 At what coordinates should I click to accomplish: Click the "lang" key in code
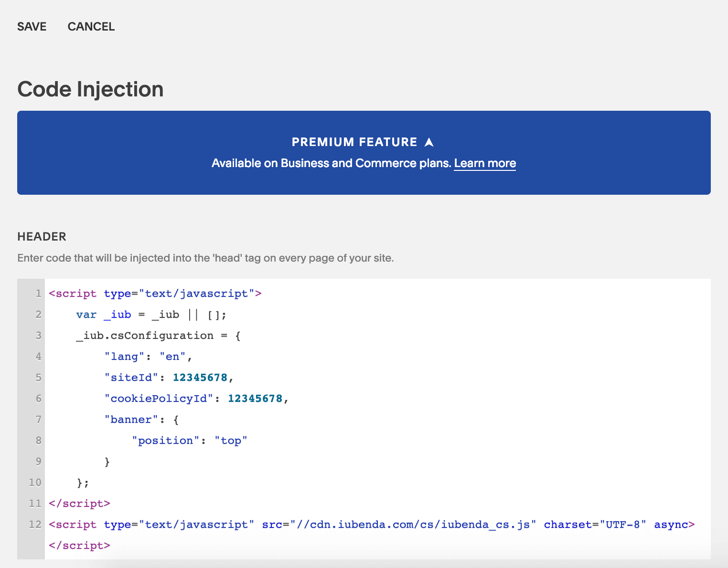tap(124, 357)
